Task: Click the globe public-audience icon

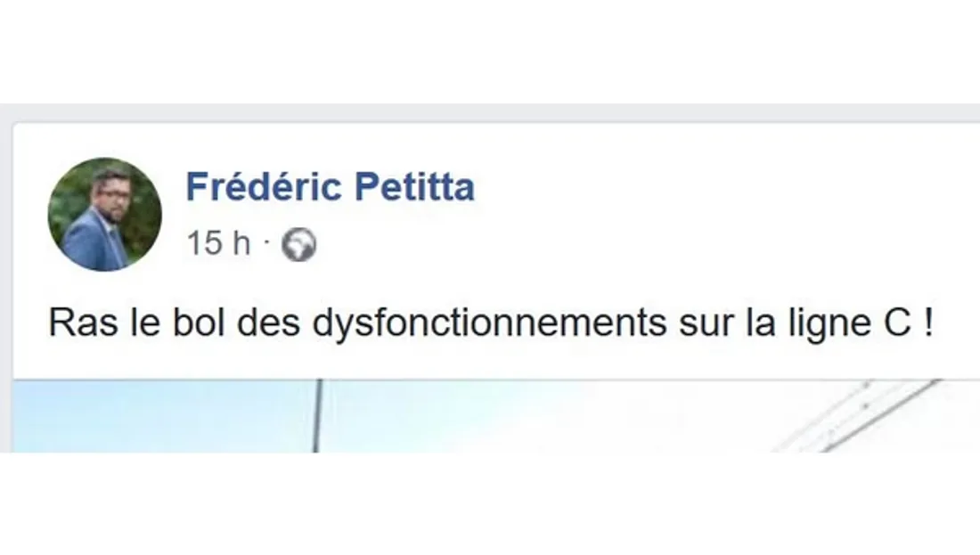Action: (x=298, y=245)
